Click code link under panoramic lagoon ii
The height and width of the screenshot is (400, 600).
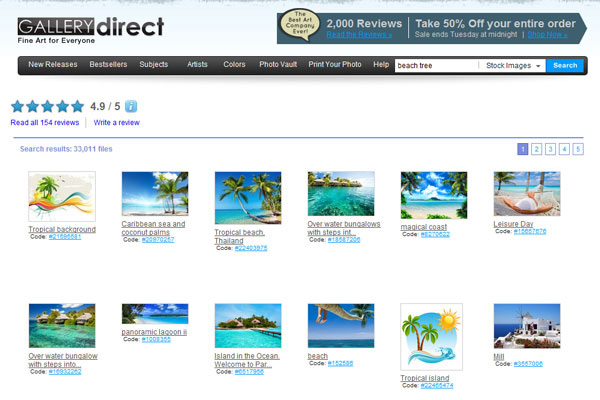156,340
